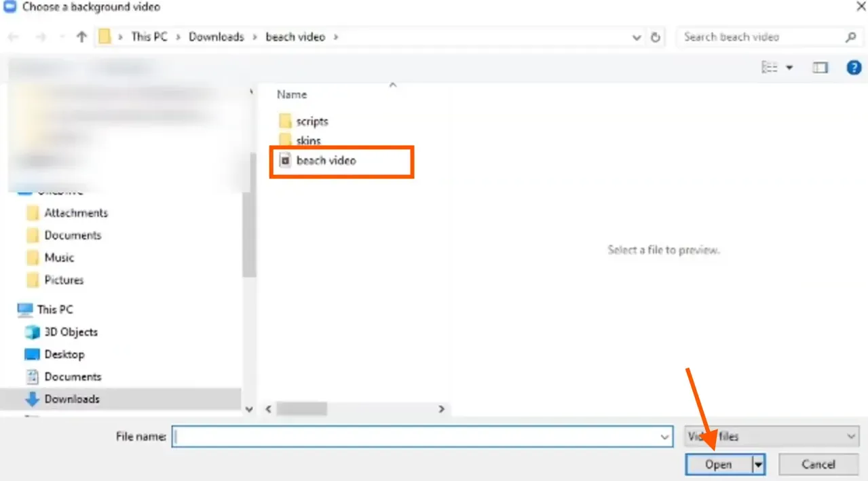Screen dimensions: 868x481
Task: Refresh the current folder view
Action: (x=654, y=37)
